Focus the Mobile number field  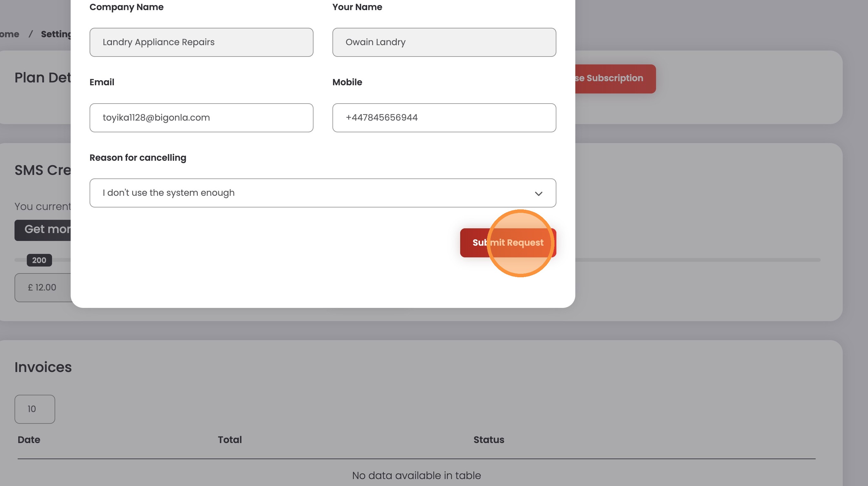pyautogui.click(x=444, y=118)
